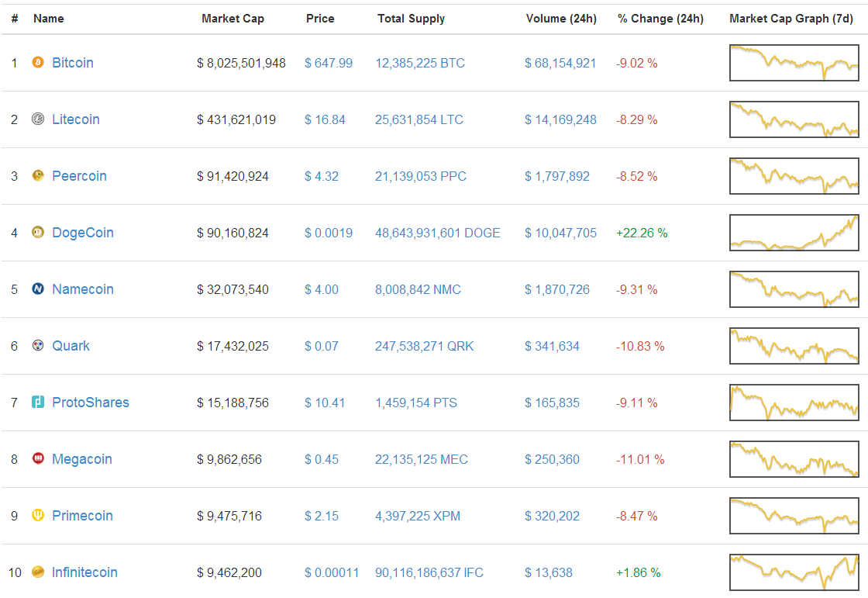Sort by the Name column header

coord(49,19)
